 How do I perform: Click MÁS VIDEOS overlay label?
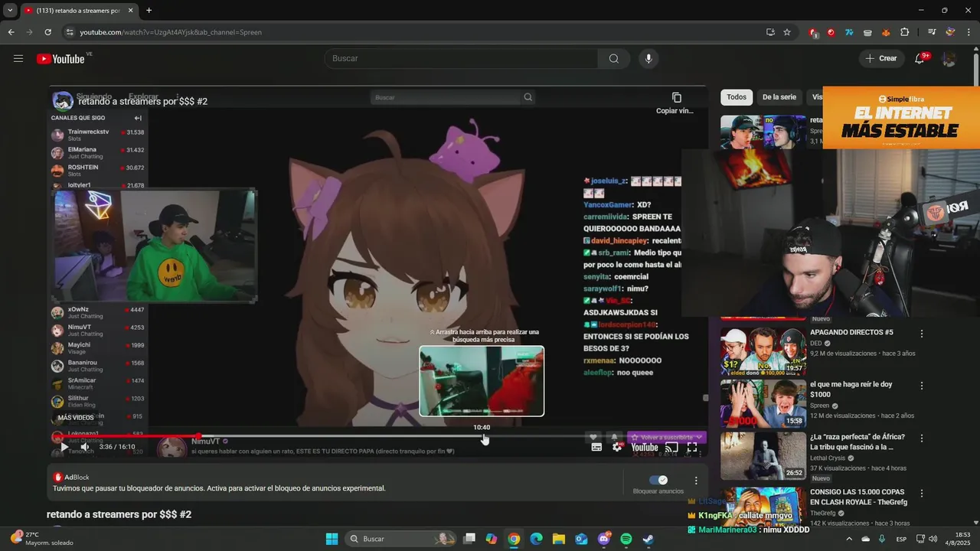pos(76,418)
